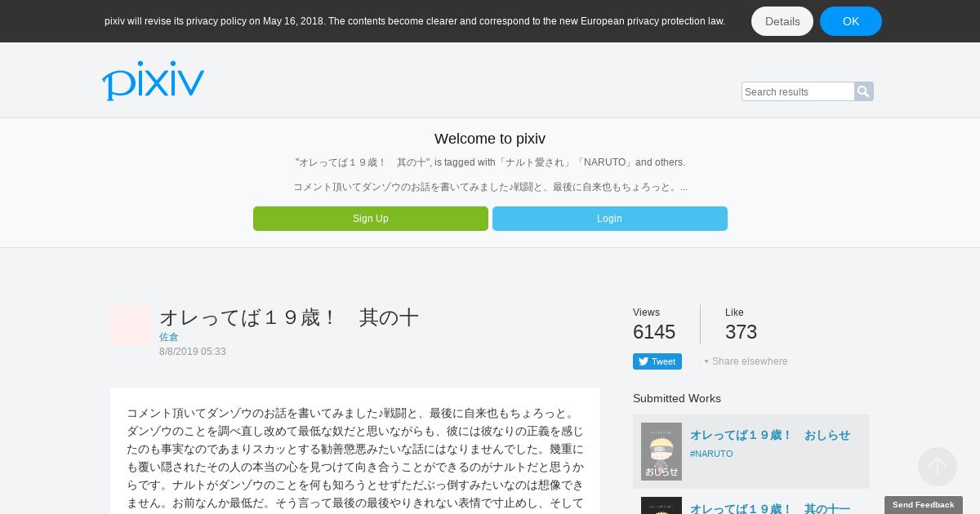Open オレってば１９歳！ 其の十一 title link
The width and height of the screenshot is (980, 514).
point(770,508)
